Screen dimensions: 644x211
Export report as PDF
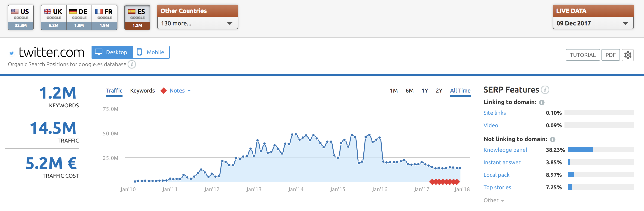[610, 55]
